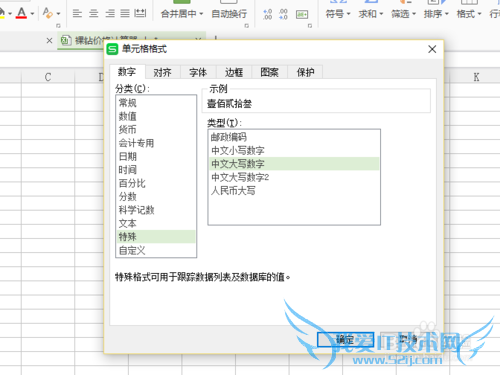
Task: Open the font group dialog launcher
Action: [x=58, y=26]
